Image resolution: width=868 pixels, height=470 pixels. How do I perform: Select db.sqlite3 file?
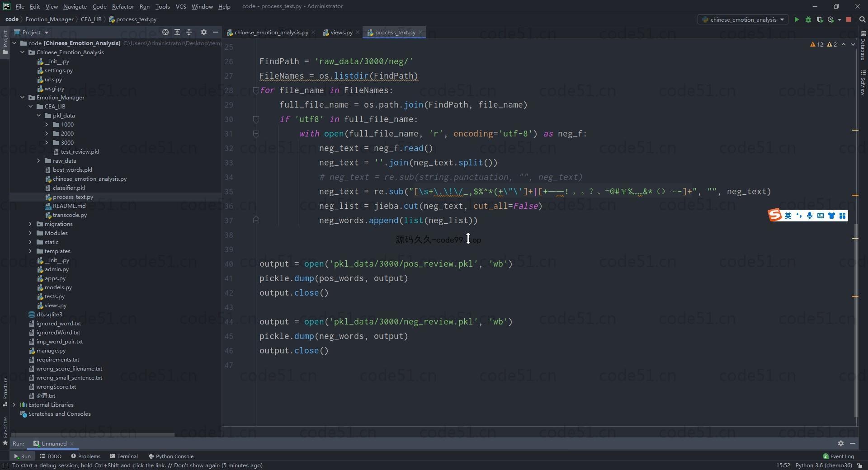click(49, 315)
